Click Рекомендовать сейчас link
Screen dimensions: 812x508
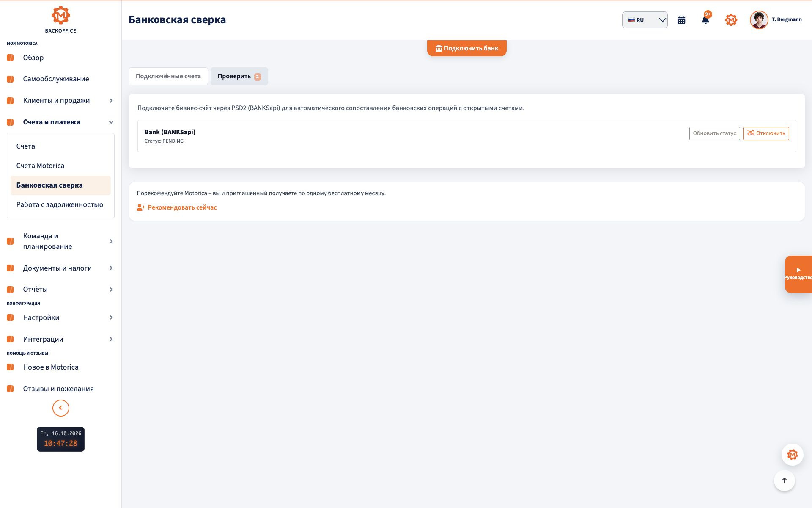click(x=177, y=207)
